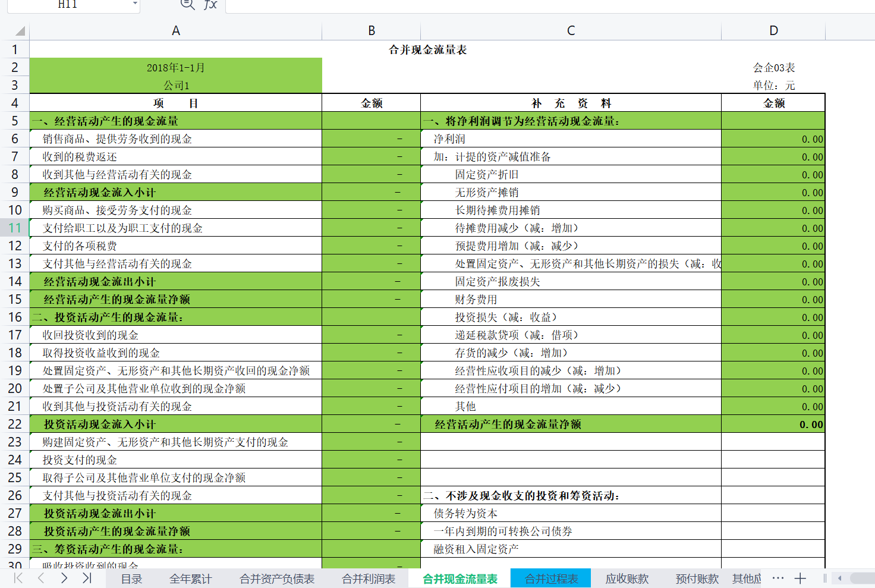Click the magnifier search icon near the formula bar
The width and height of the screenshot is (875, 588).
(x=187, y=5)
